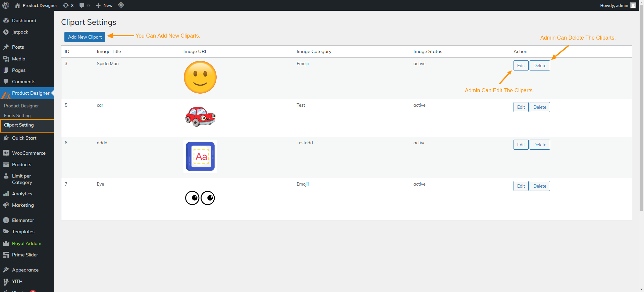
Task: Delete the Eye clipart
Action: (x=540, y=186)
